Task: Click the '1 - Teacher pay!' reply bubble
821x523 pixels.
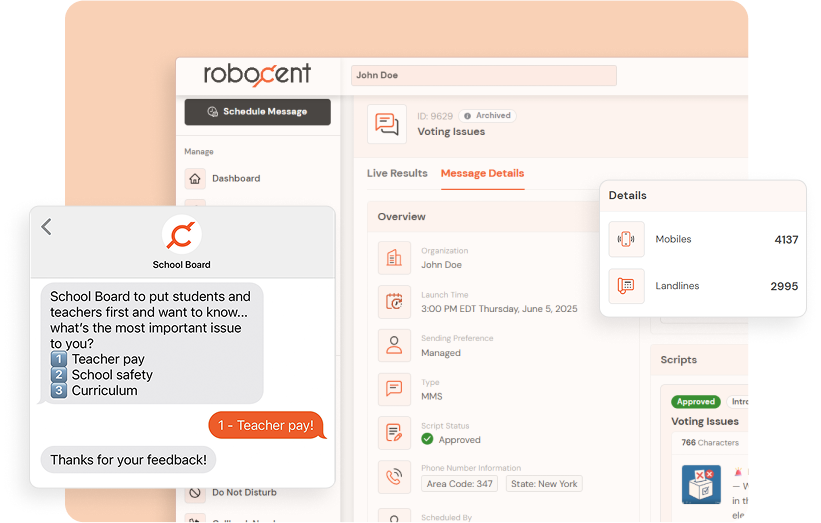Action: (266, 425)
